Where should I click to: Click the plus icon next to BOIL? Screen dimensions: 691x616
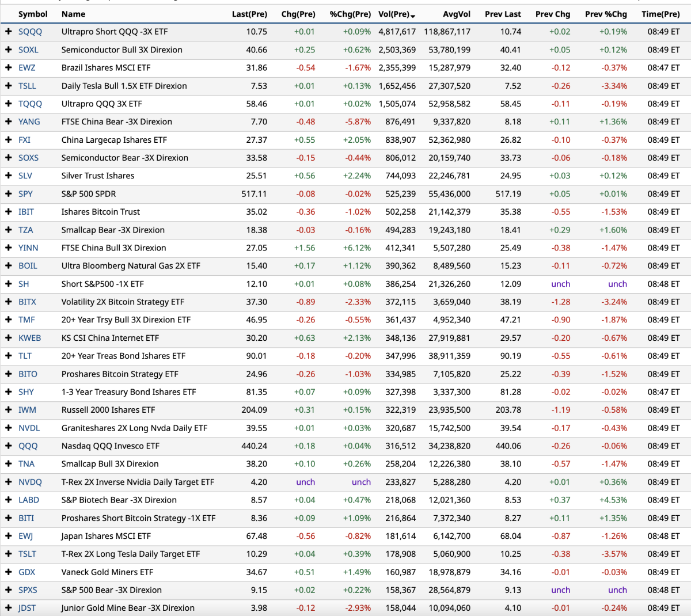pos(8,266)
